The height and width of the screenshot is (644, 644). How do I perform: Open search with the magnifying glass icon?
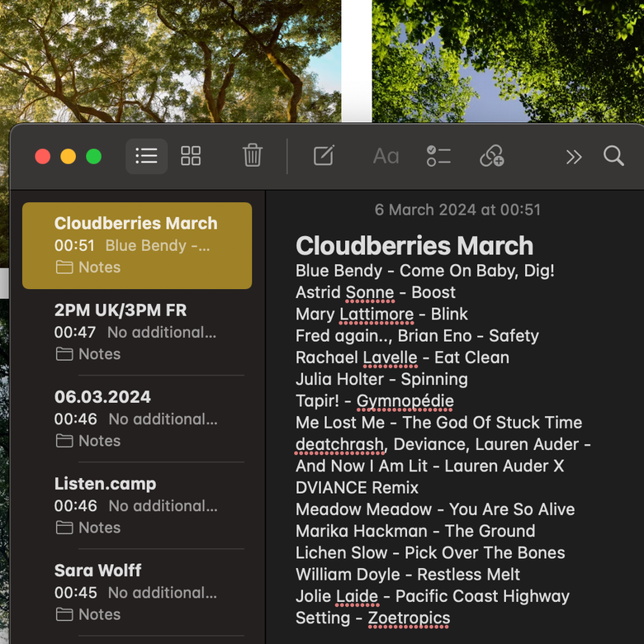click(x=613, y=156)
